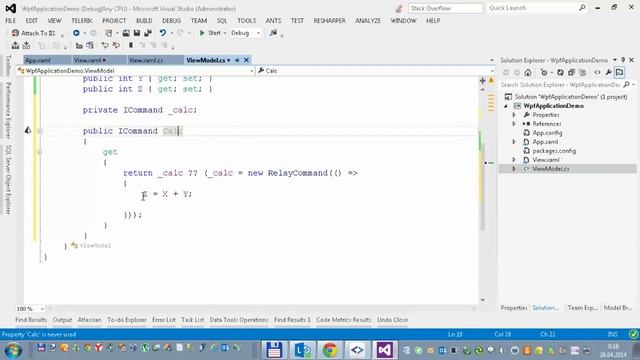
Task: Toggle auto-hide pin of Solution Explorer
Action: (623, 60)
